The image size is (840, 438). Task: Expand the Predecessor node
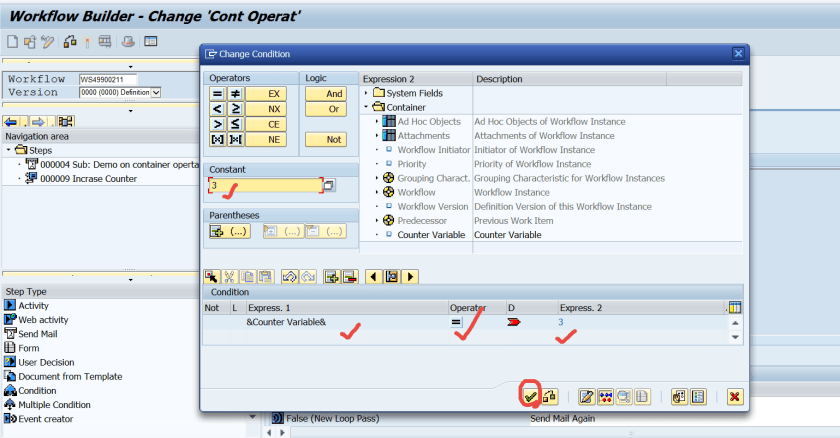tap(377, 220)
